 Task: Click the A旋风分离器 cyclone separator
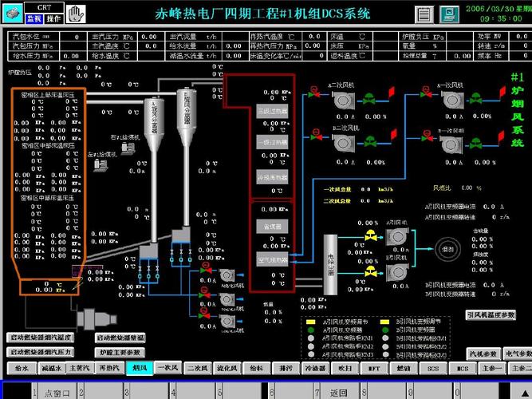[x=154, y=124]
